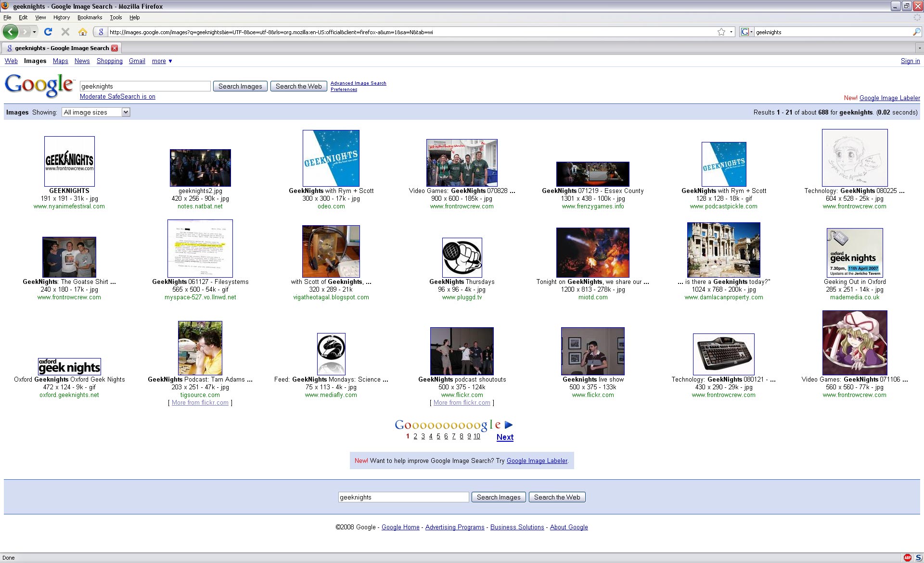Open the Filesystems document thumbnail
The height and width of the screenshot is (563, 924).
[200, 248]
